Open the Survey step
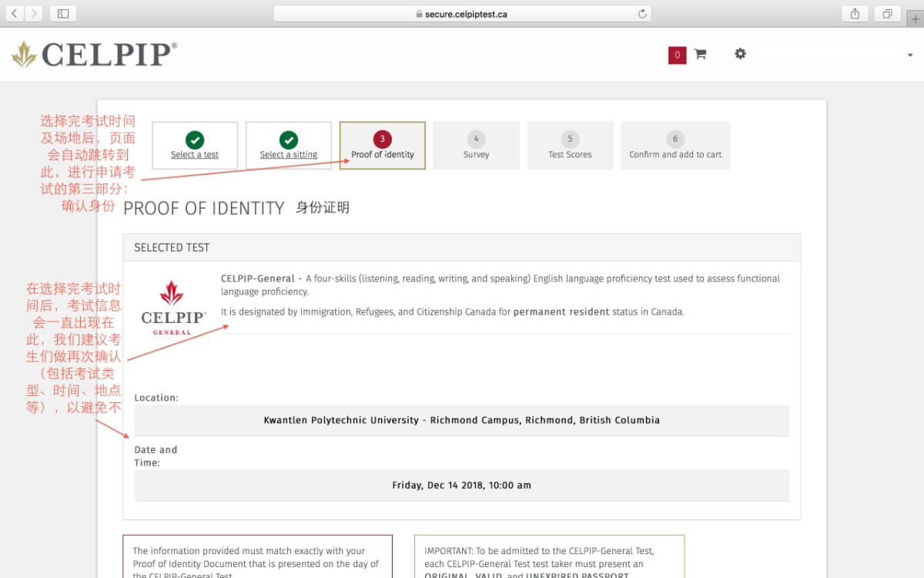 pos(476,146)
